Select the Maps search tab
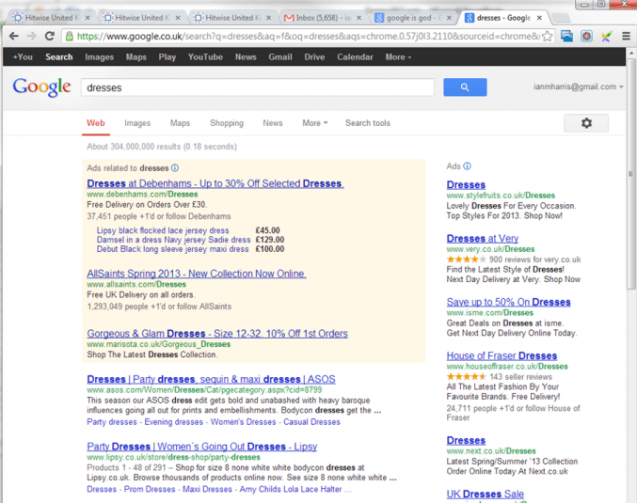This screenshot has width=637, height=503. point(180,123)
